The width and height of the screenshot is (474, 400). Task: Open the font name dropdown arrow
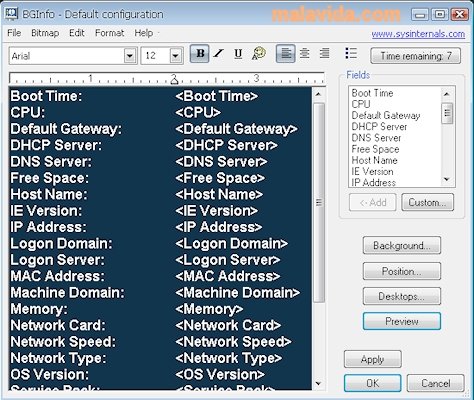(130, 56)
